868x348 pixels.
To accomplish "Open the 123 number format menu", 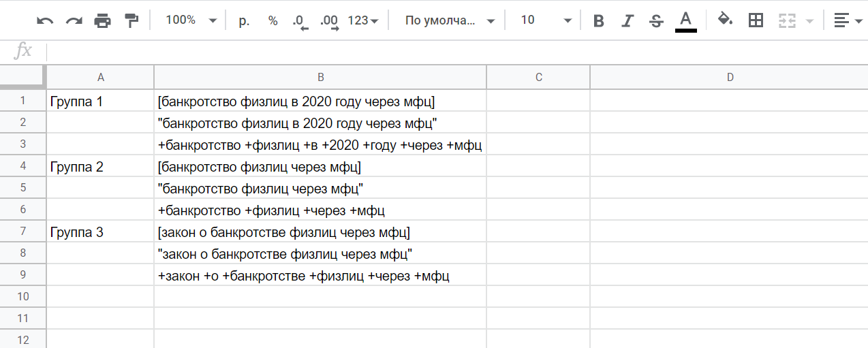I will pos(362,20).
